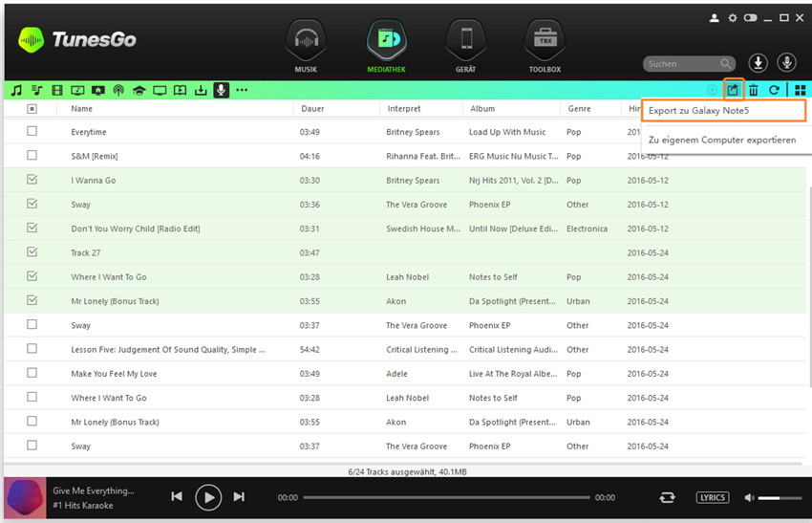Click the round microphone record button
The image size is (812, 523).
(x=787, y=63)
